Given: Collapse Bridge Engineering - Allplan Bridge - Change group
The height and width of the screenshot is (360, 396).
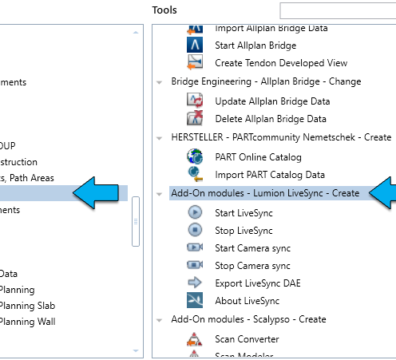Looking at the screenshot, I should tap(159, 82).
